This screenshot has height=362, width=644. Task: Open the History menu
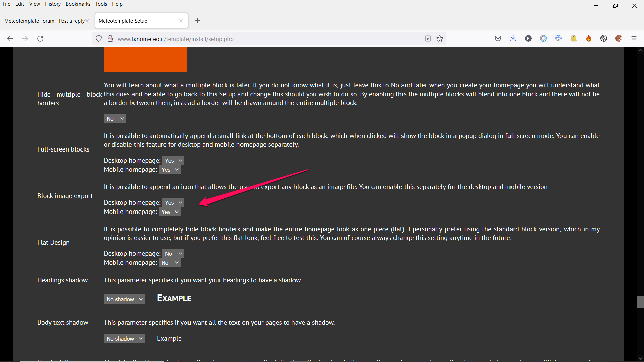(53, 4)
